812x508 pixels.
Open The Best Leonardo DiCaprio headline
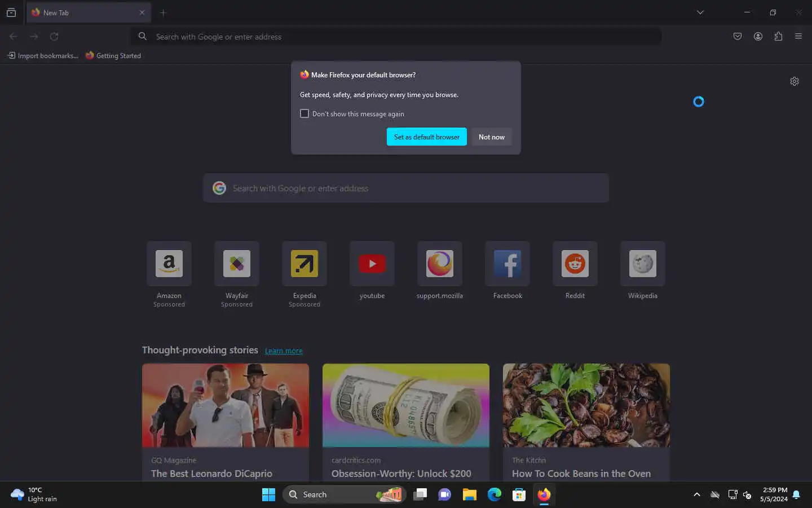(x=211, y=474)
